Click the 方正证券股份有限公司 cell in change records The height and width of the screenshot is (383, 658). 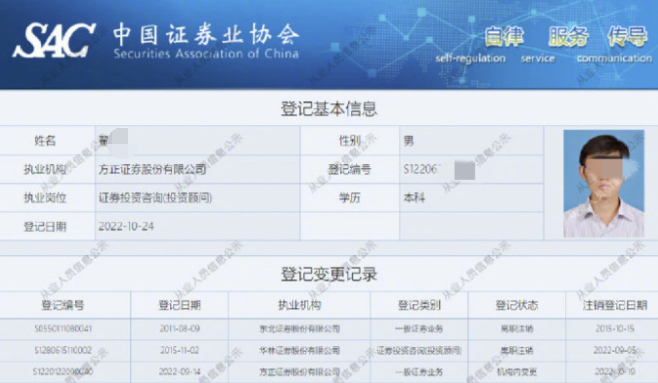pos(299,372)
